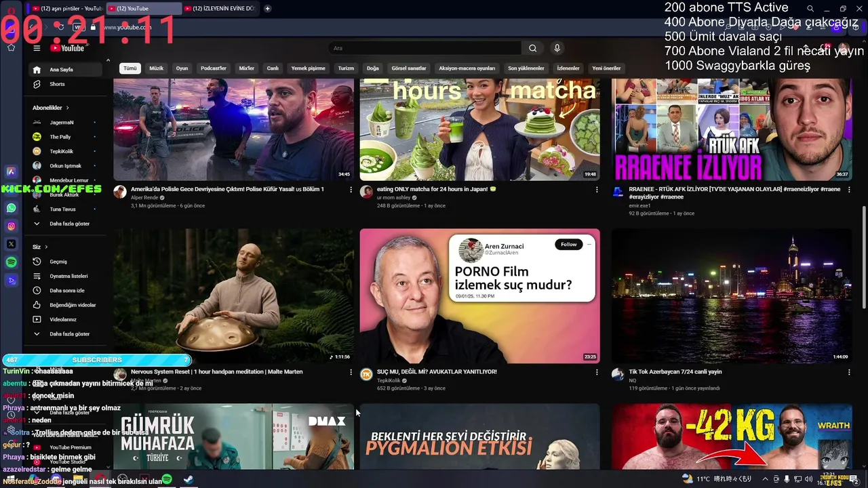The height and width of the screenshot is (488, 868).
Task: Click the search magnifier button
Action: click(x=532, y=48)
